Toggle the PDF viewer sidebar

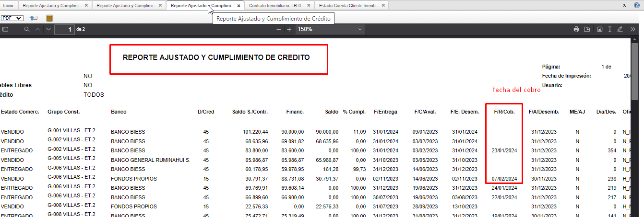click(5, 30)
